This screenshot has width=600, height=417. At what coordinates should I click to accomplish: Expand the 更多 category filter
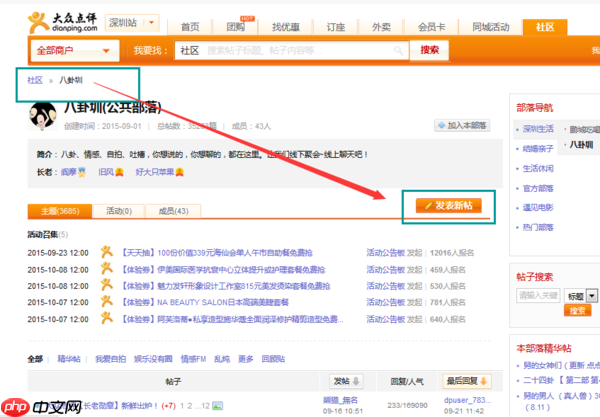tap(246, 359)
